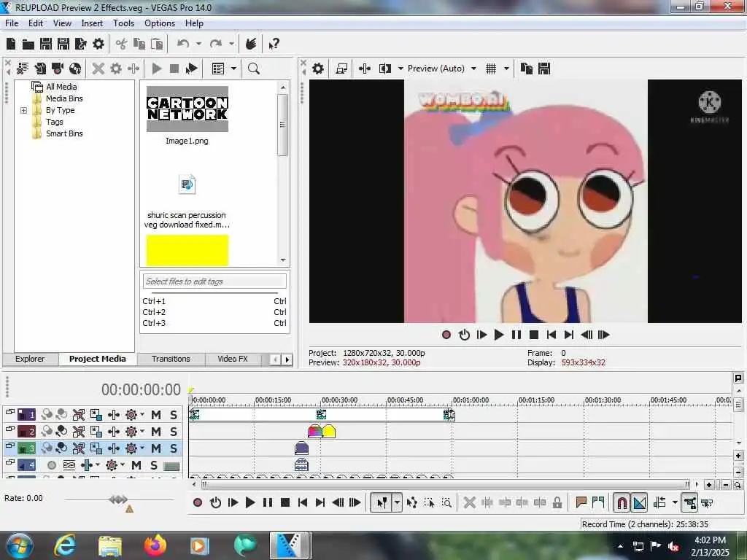Mute video track 2
The image size is (747, 560).
pyautogui.click(x=156, y=432)
